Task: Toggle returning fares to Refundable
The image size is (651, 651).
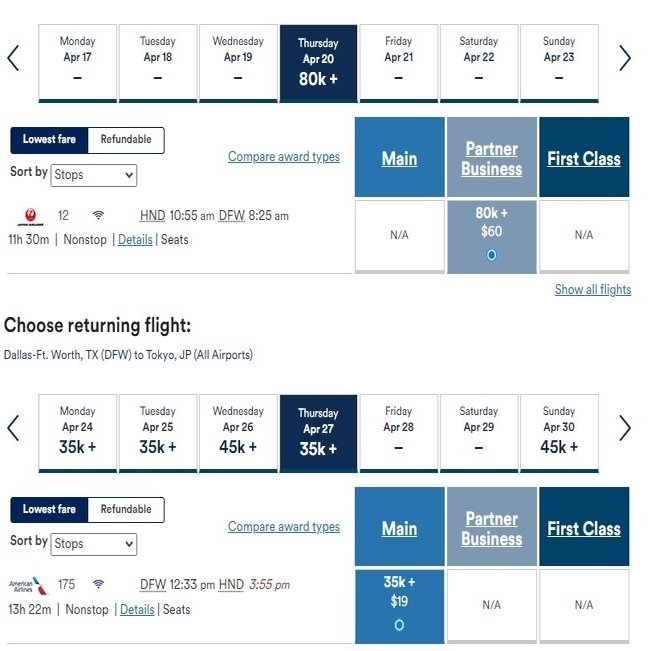Action: coord(126,510)
